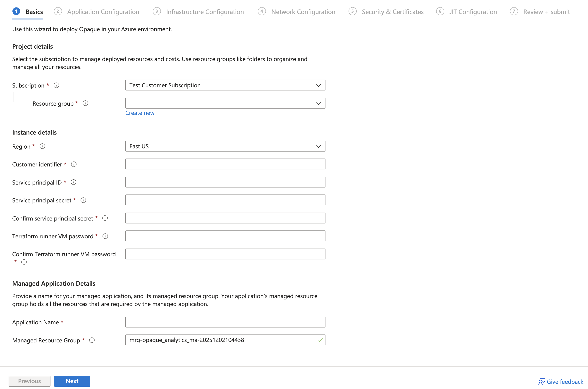Switch to Application Configuration tab
588x389 pixels.
tap(103, 12)
